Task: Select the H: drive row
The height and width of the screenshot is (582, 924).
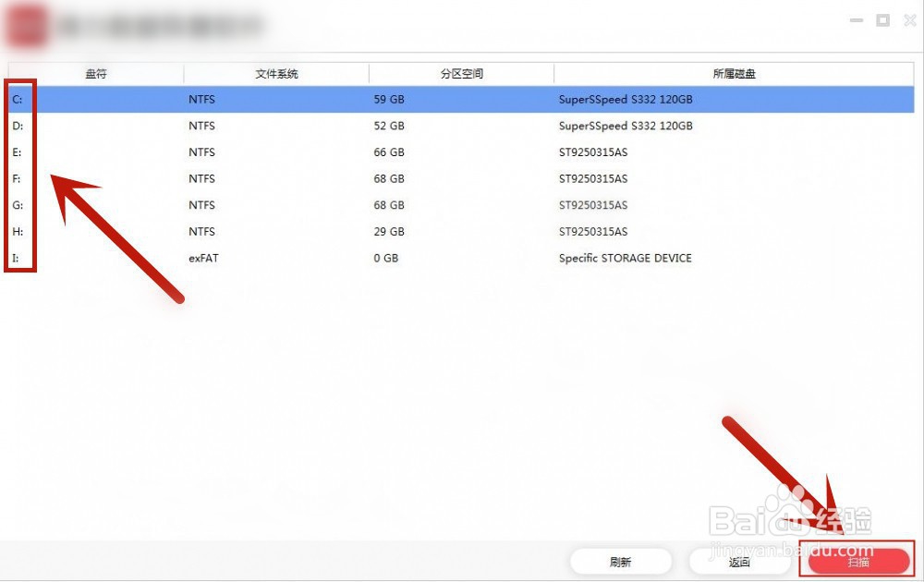Action: point(461,232)
